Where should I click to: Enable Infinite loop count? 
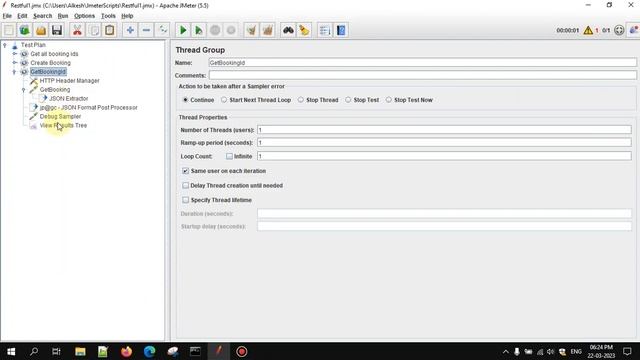(229, 156)
